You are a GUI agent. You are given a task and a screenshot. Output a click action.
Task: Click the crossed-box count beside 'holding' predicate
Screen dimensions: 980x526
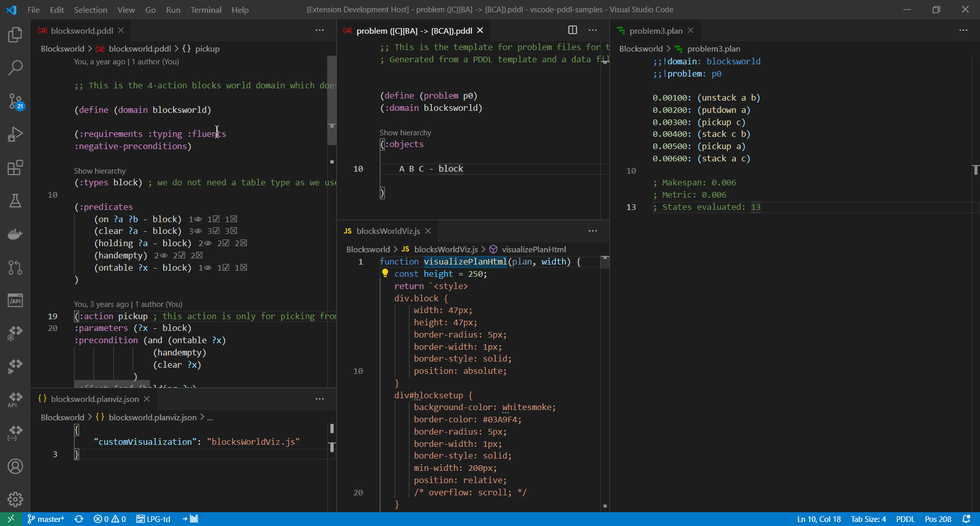point(241,244)
